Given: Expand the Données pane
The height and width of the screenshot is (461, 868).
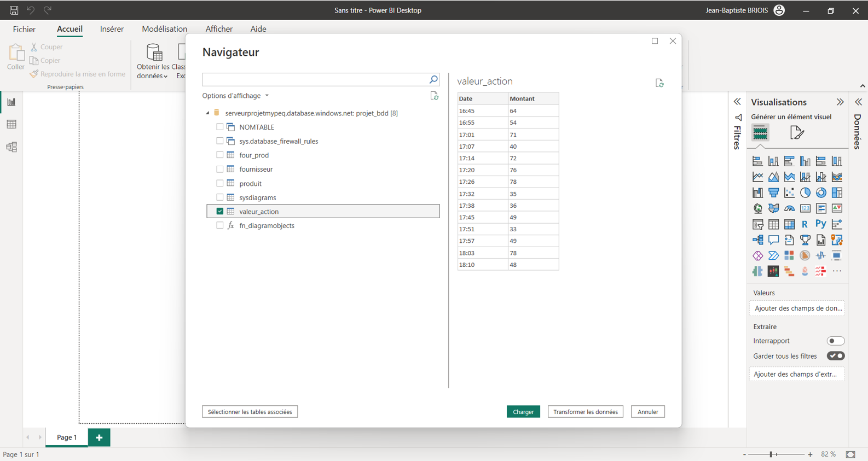Looking at the screenshot, I should (858, 102).
